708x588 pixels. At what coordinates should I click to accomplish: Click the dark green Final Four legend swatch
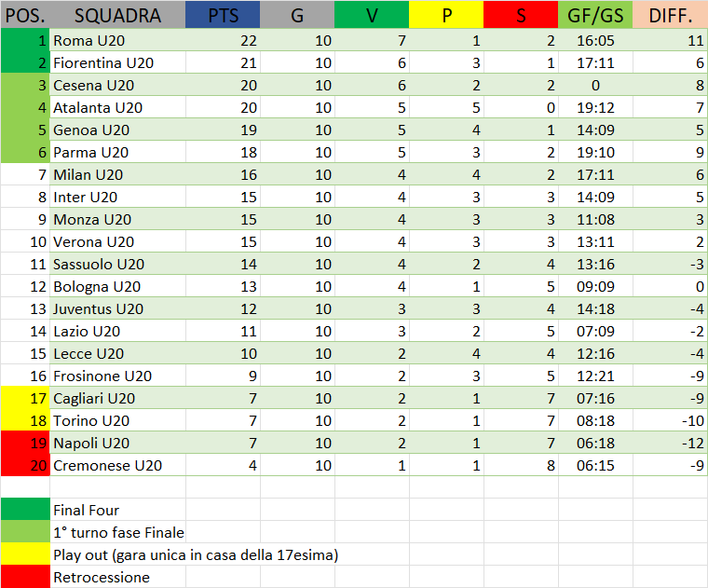[x=25, y=510]
